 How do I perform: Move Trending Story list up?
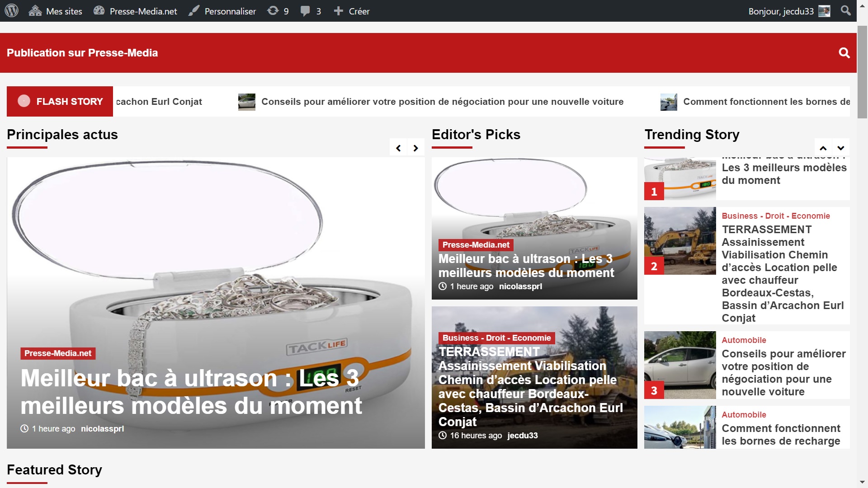click(x=823, y=148)
